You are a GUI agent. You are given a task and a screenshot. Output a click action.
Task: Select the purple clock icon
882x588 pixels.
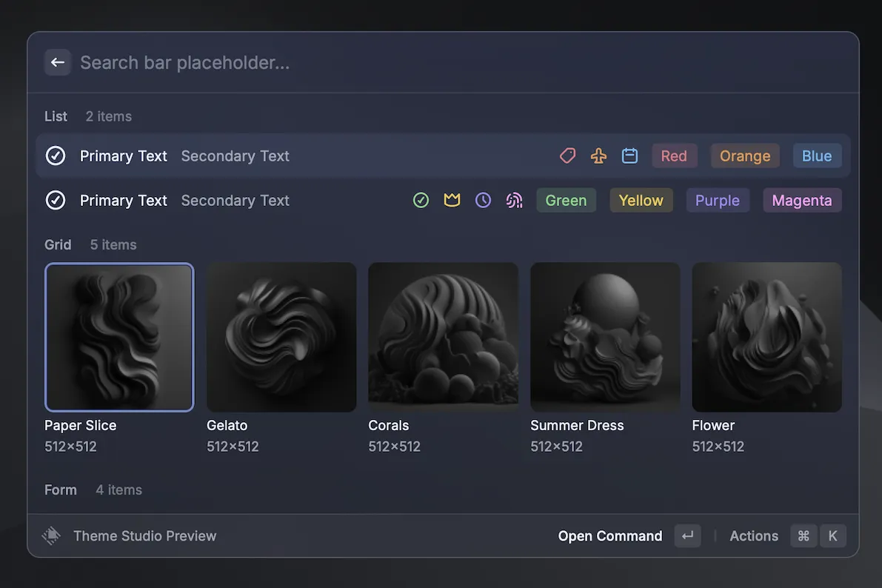pyautogui.click(x=483, y=200)
